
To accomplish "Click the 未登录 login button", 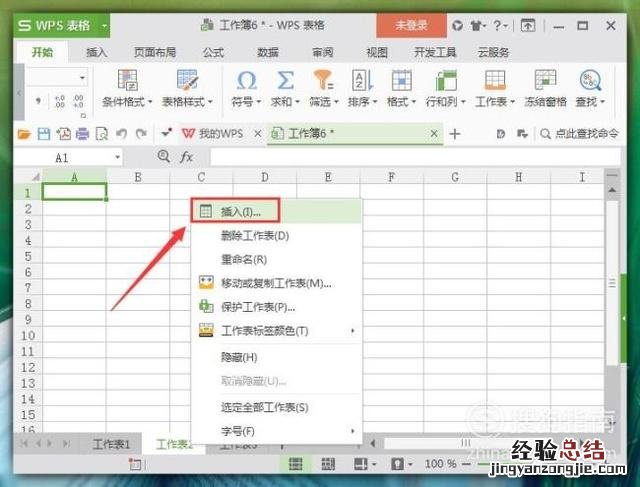I will [x=411, y=26].
